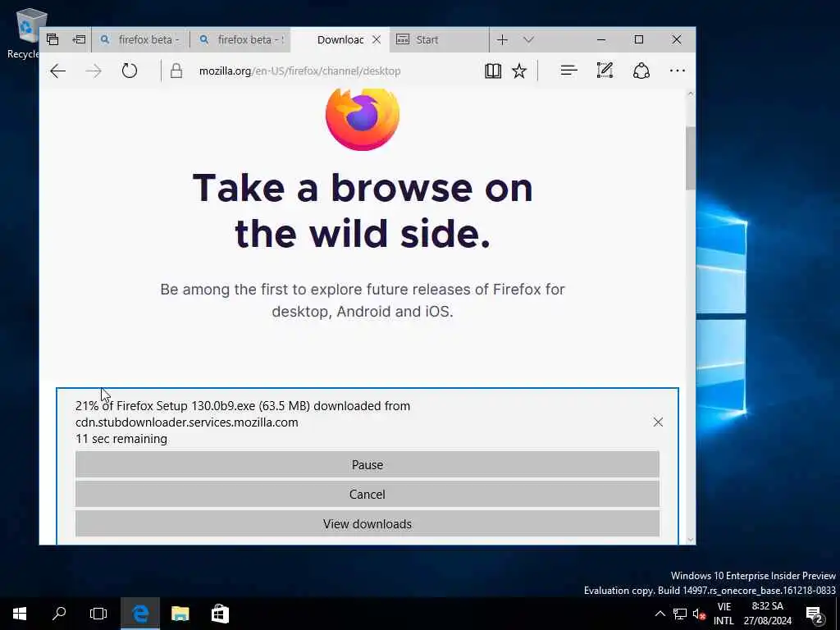View site security lock icon
Image resolution: width=840 pixels, height=630 pixels.
pyautogui.click(x=176, y=71)
